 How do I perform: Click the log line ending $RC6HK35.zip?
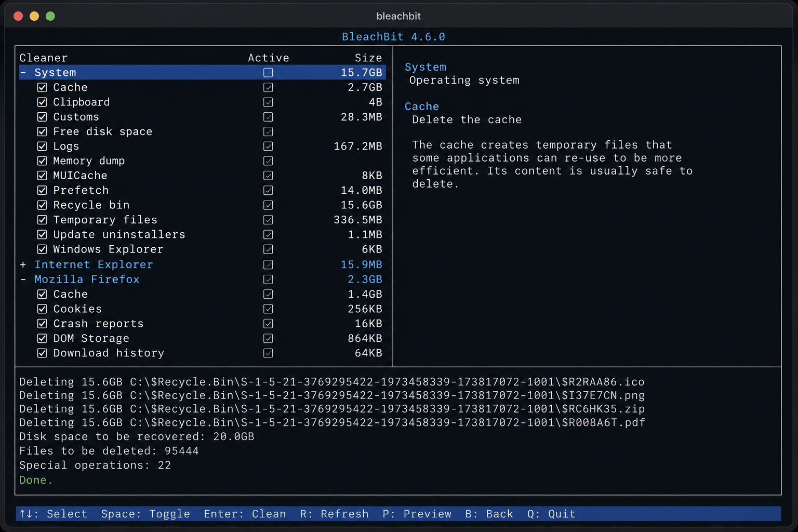click(331, 409)
